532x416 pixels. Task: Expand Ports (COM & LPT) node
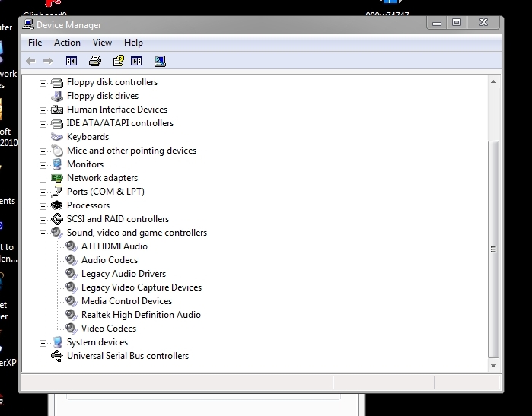point(43,192)
